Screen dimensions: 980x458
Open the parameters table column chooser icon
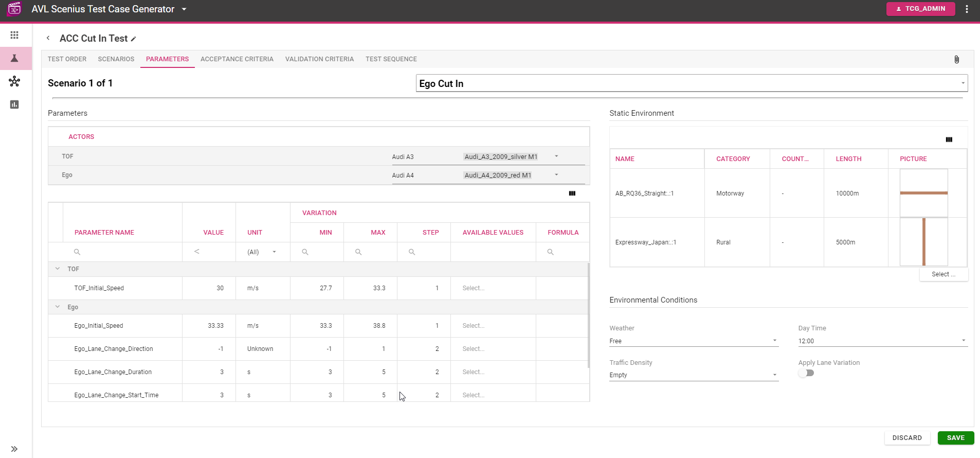coord(572,193)
